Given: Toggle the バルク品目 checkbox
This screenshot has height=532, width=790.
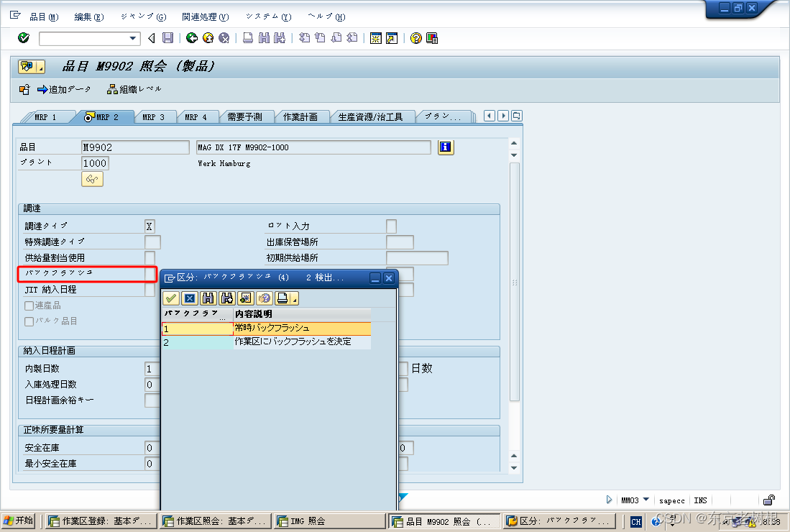Looking at the screenshot, I should coord(27,321).
